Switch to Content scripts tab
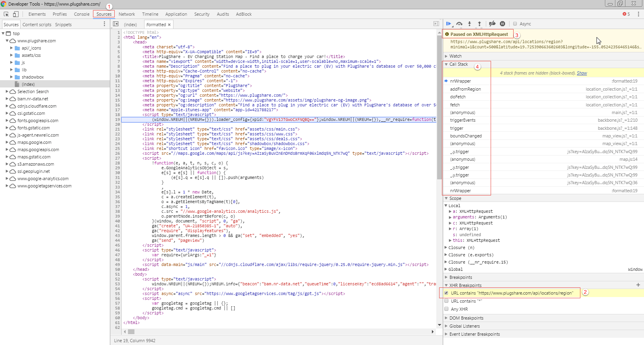 click(x=37, y=25)
